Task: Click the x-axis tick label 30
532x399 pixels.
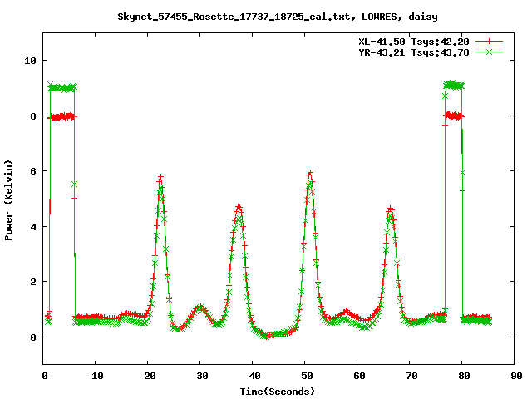Action: 202,376
